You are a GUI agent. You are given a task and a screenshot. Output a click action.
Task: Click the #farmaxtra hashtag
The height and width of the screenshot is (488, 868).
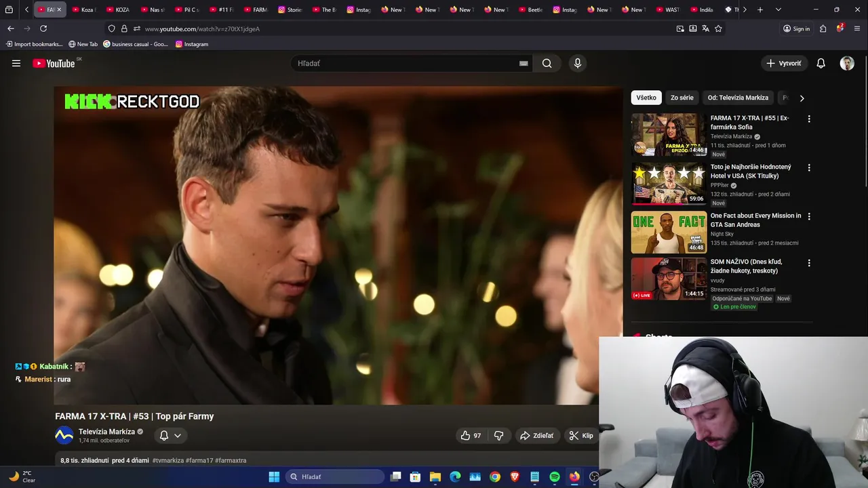(231, 460)
